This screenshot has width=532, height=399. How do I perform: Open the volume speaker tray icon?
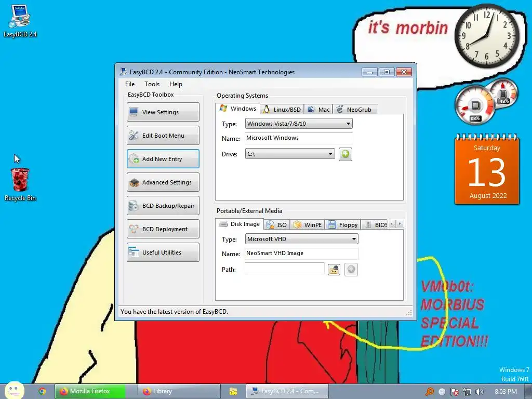pos(480,392)
